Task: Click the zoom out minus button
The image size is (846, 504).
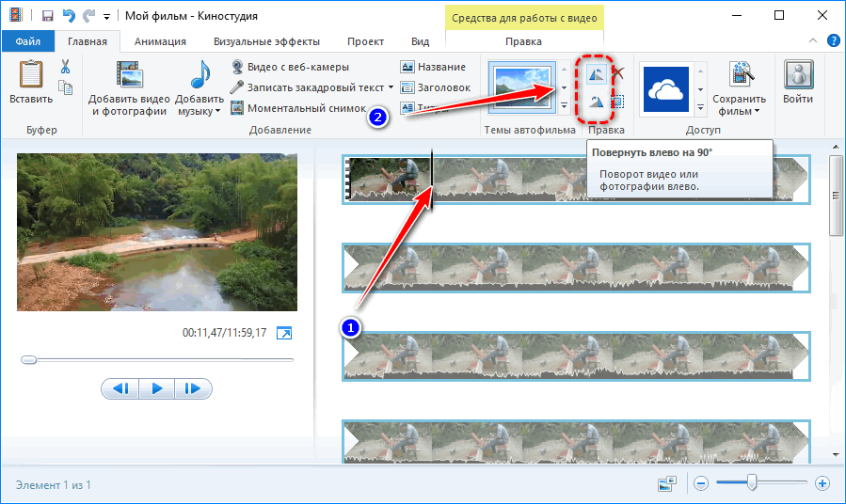Action: coord(701,483)
